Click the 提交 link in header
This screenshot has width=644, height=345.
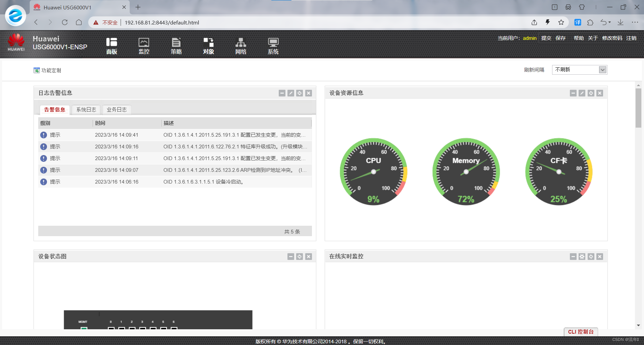(x=546, y=38)
